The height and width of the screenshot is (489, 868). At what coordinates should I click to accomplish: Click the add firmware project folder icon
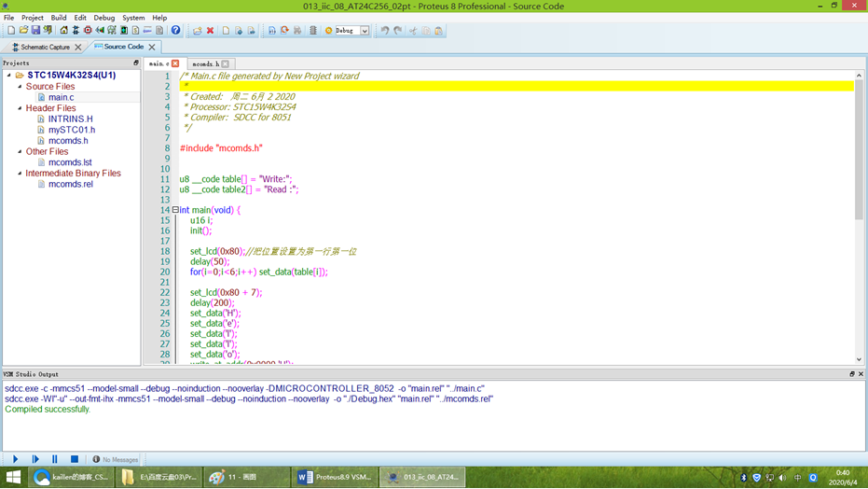(x=197, y=31)
